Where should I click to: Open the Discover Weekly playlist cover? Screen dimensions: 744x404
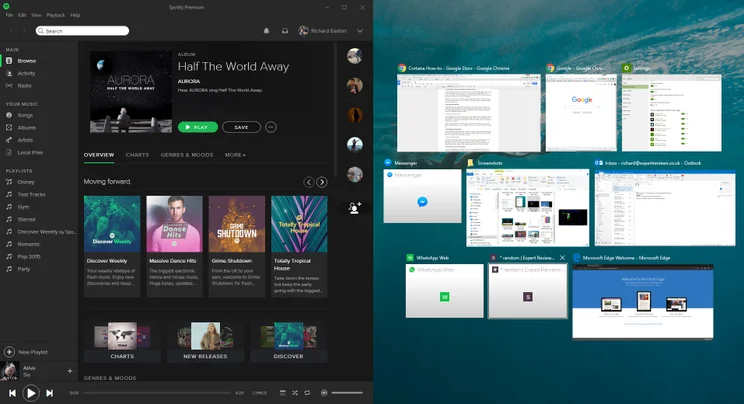coord(112,224)
